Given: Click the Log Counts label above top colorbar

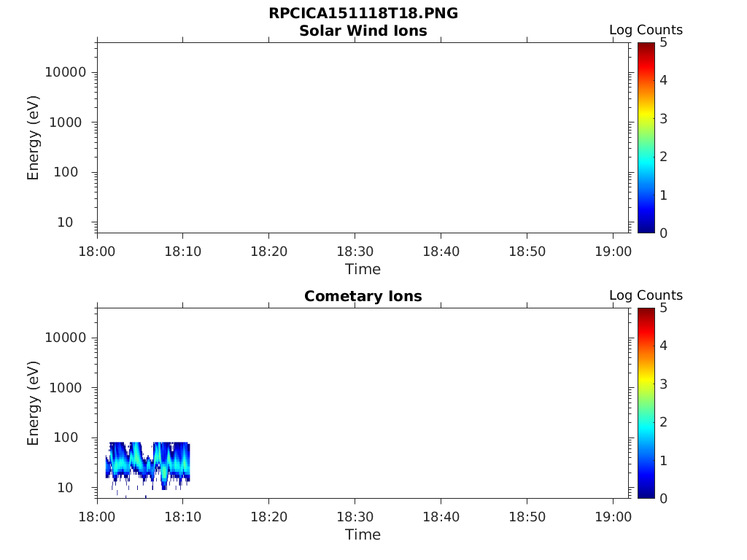Looking at the screenshot, I should point(646,30).
